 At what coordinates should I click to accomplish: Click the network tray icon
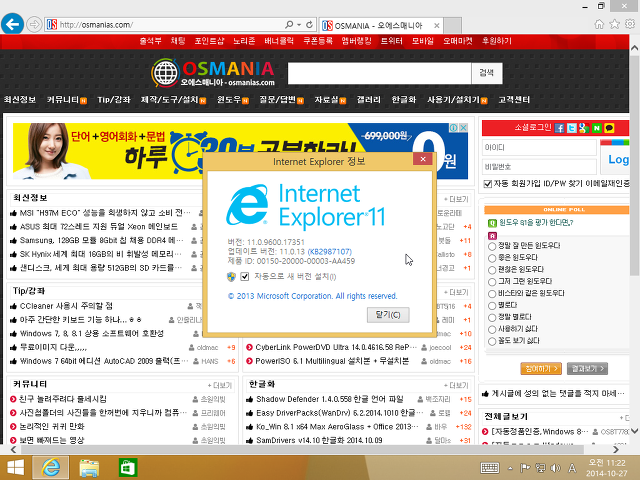540,468
